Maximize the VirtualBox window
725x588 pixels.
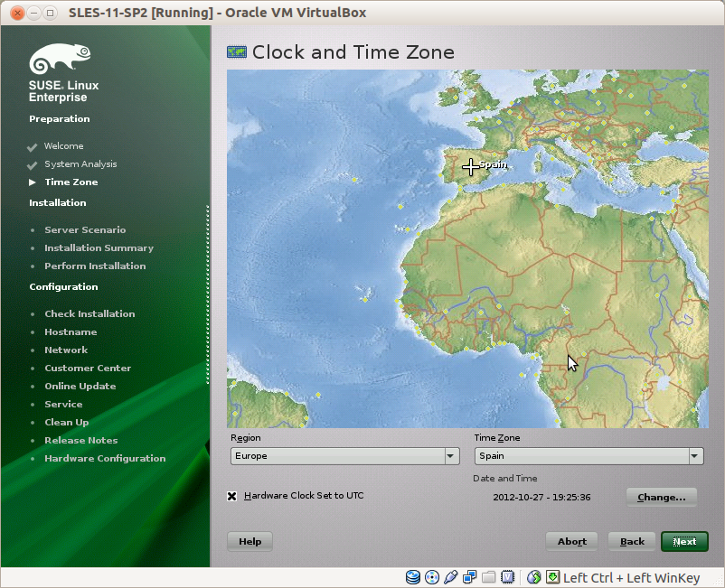(50, 13)
